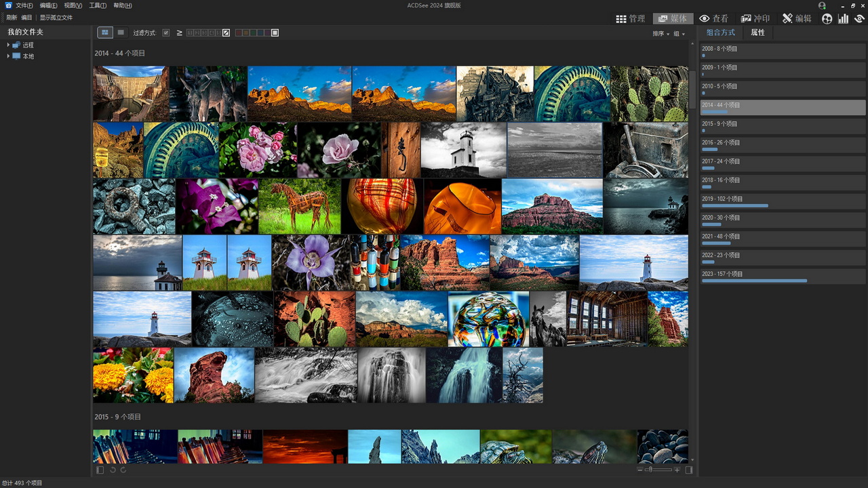Viewport: 868px width, 488px height.
Task: Expand the Remote (远程) tree node
Action: click(x=8, y=45)
